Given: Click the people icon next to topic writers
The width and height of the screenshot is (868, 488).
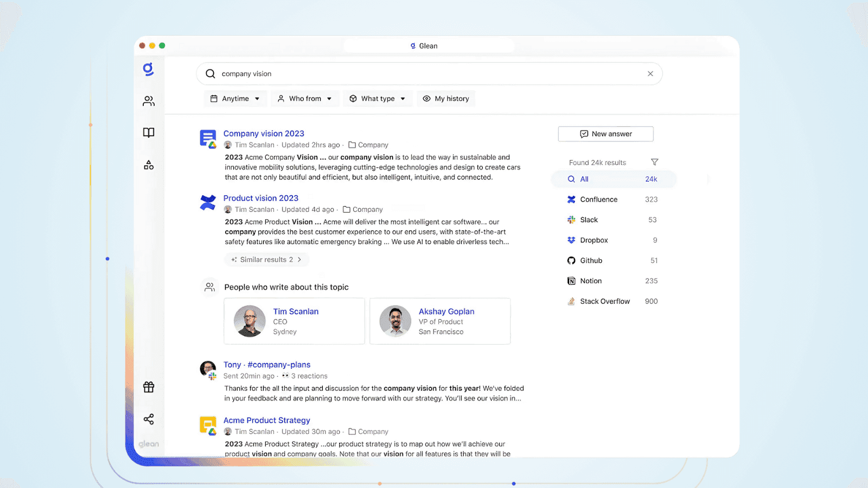Looking at the screenshot, I should (209, 287).
